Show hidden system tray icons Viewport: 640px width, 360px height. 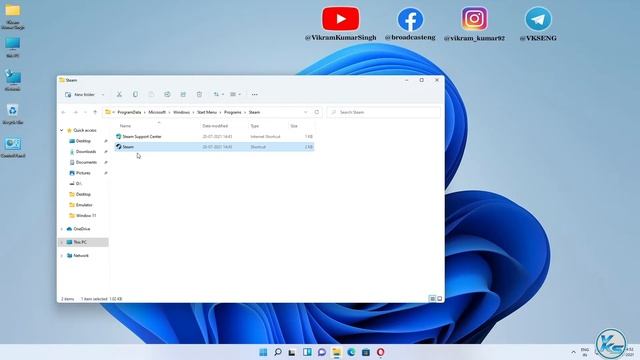573,352
